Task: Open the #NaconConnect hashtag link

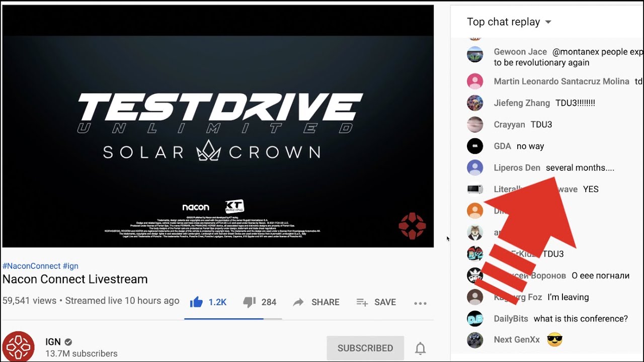Action: pos(31,266)
